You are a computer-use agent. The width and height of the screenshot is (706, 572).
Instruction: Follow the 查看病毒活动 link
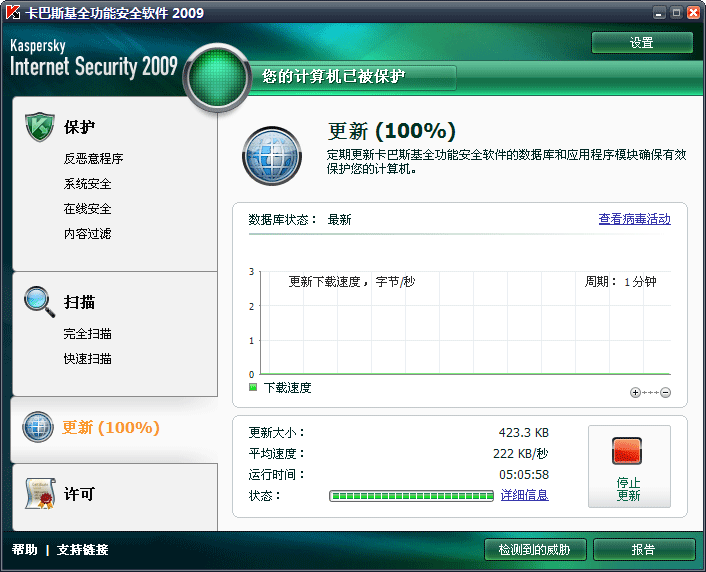[634, 219]
